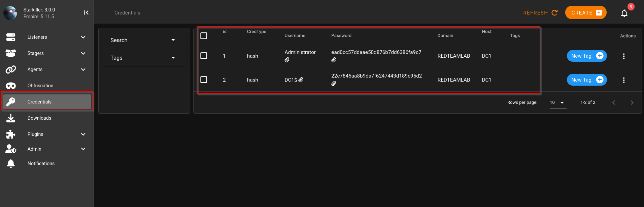This screenshot has width=644, height=207.
Task: Check the box for the DC1$ row
Action: pyautogui.click(x=204, y=80)
